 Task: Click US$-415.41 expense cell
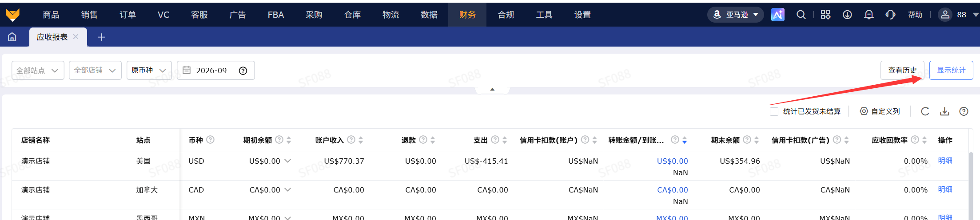(486, 161)
